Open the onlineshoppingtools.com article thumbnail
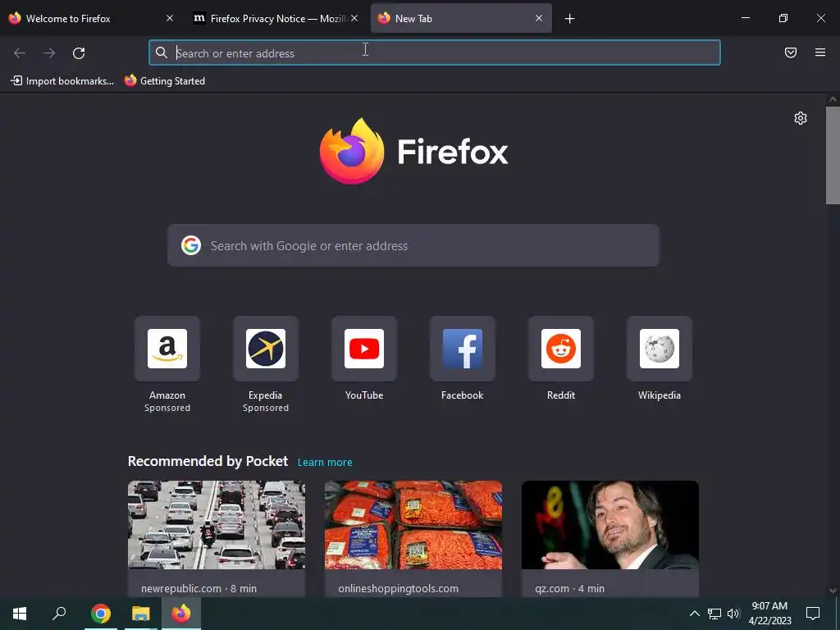The width and height of the screenshot is (840, 630). tap(413, 525)
